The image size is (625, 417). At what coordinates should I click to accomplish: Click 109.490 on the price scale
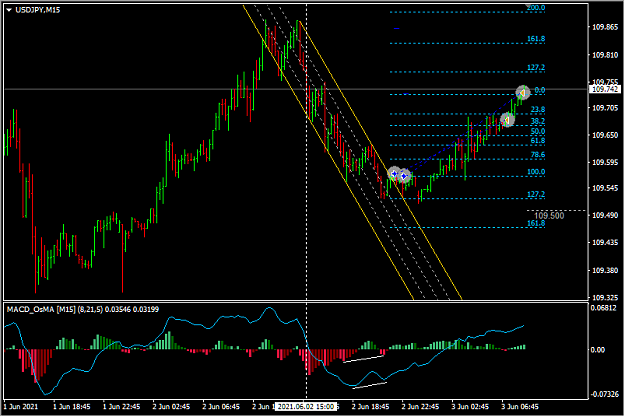605,215
